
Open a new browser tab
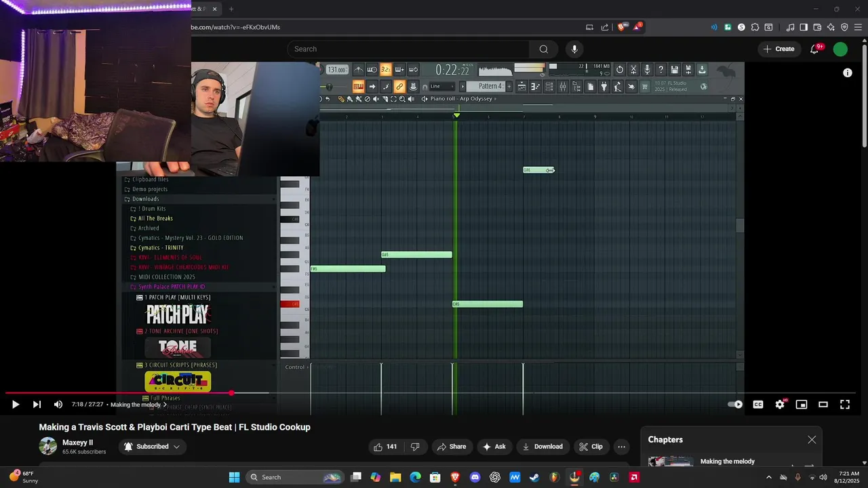(231, 9)
